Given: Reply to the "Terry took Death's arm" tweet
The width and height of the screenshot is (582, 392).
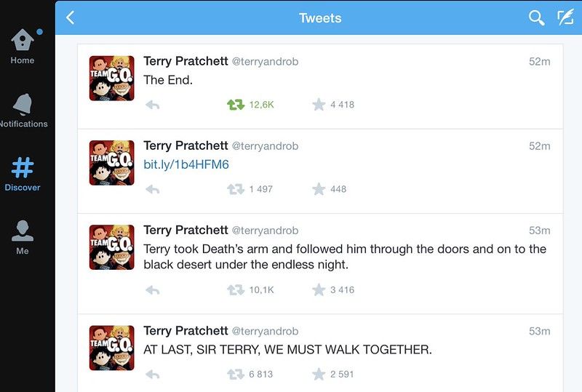Looking at the screenshot, I should coord(153,290).
